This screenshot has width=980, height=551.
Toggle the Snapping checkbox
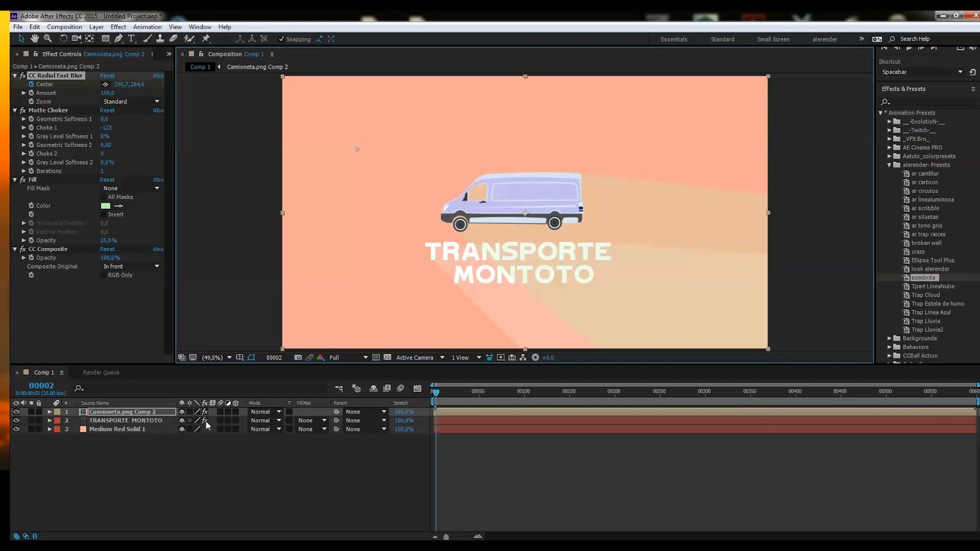pyautogui.click(x=281, y=39)
